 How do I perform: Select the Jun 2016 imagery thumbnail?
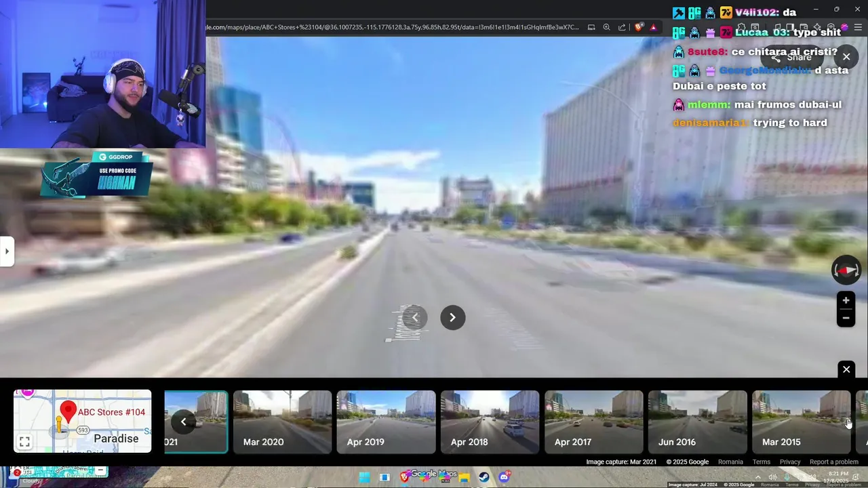698,422
